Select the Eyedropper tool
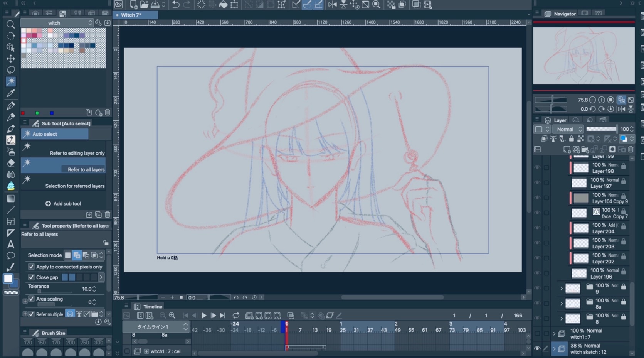 point(11,93)
